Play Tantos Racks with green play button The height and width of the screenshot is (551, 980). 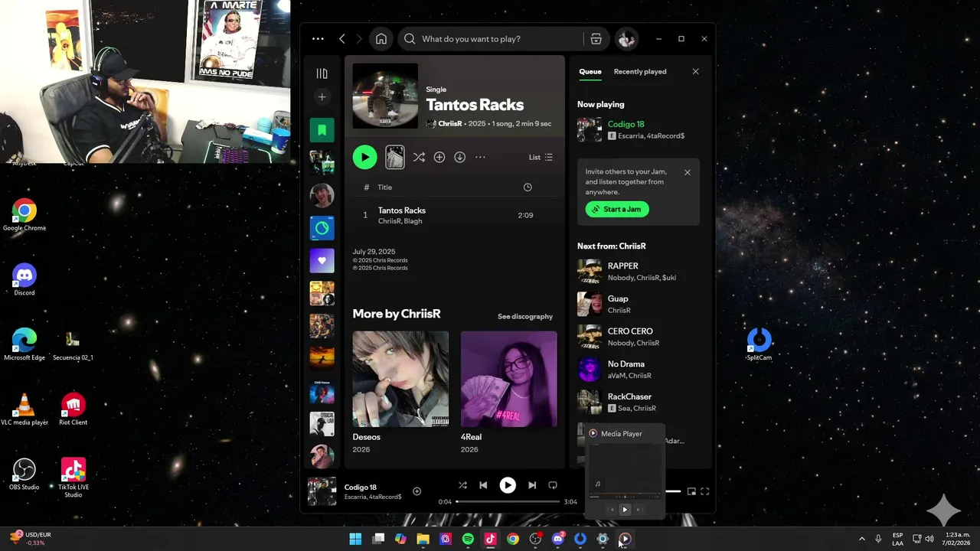click(x=364, y=157)
